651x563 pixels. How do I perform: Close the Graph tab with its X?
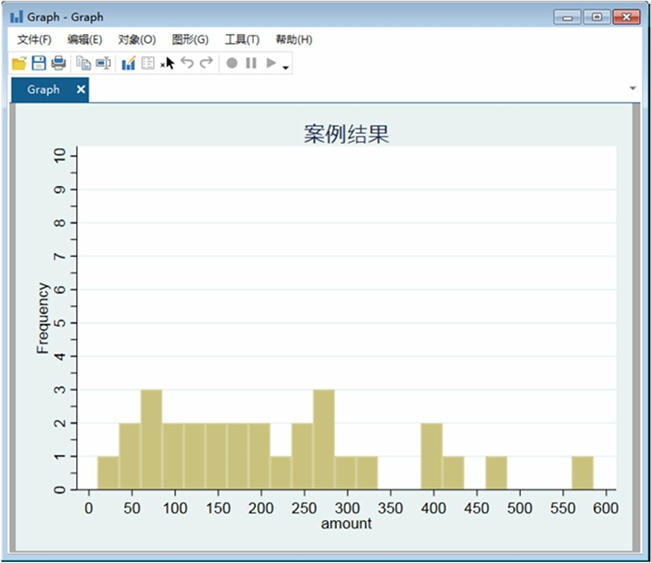click(x=81, y=89)
